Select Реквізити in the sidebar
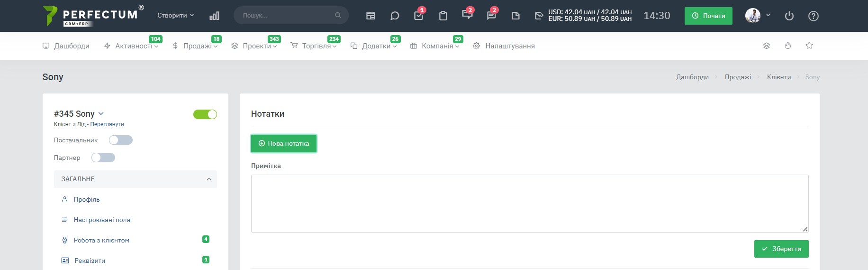The image size is (868, 270). (x=90, y=261)
